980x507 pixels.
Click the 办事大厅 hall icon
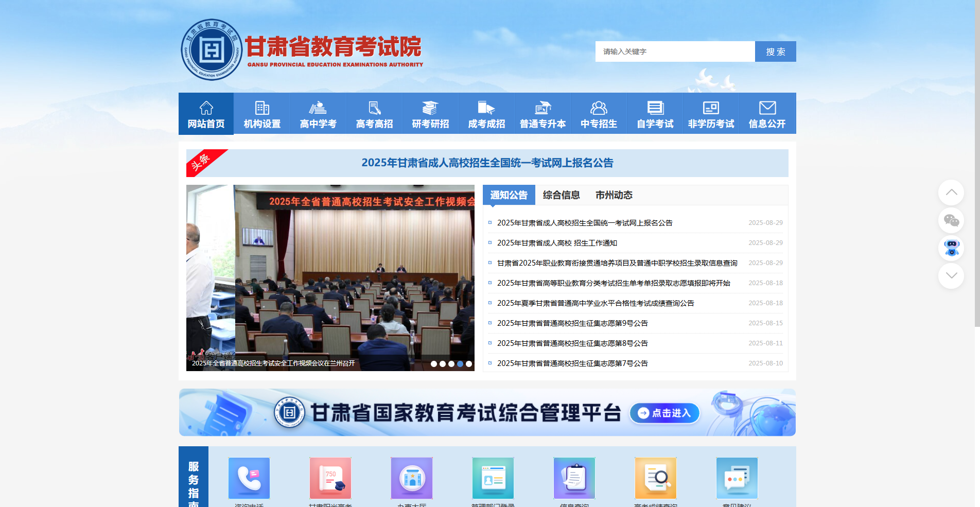pyautogui.click(x=411, y=478)
